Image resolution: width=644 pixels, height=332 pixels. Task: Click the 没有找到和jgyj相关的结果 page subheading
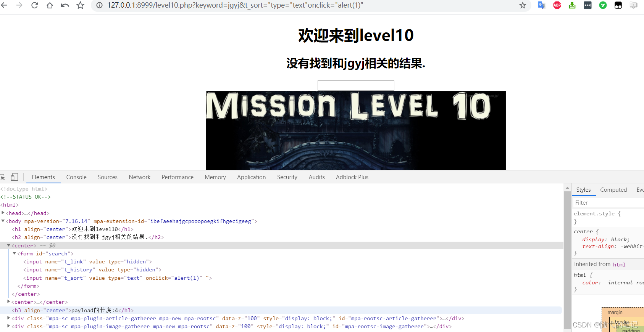click(x=356, y=63)
